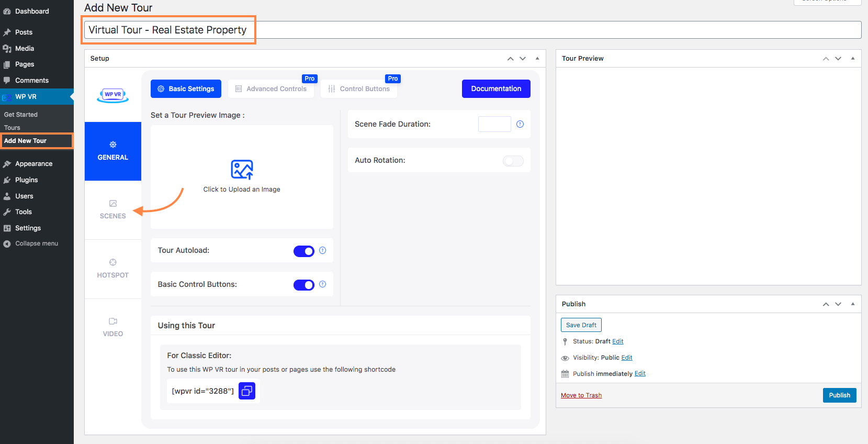Open the Documentation button
The image size is (868, 444).
[x=496, y=89]
